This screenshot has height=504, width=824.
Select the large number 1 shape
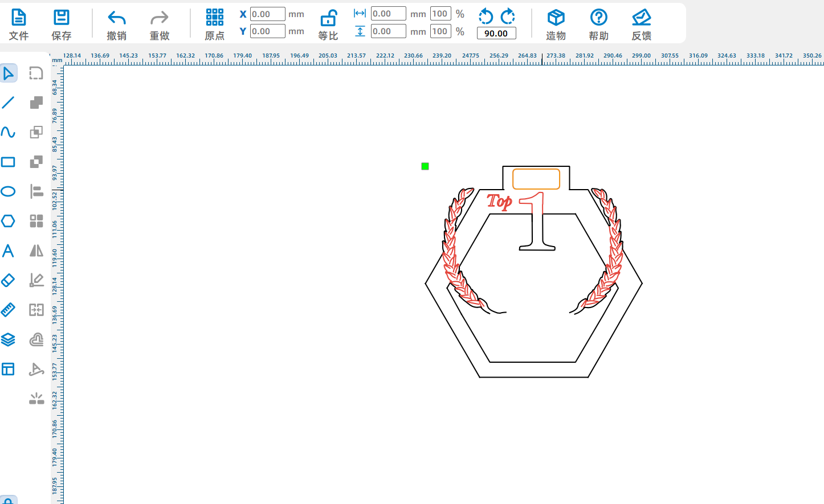[x=537, y=222]
